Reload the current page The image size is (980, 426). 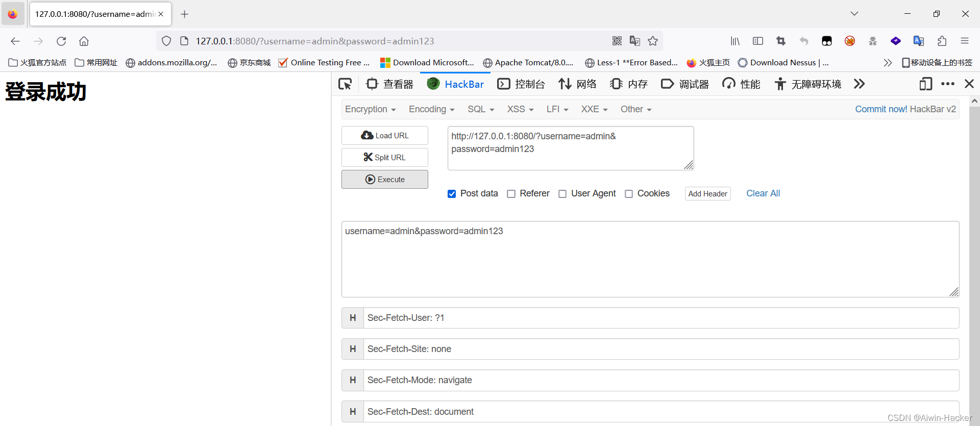tap(61, 41)
